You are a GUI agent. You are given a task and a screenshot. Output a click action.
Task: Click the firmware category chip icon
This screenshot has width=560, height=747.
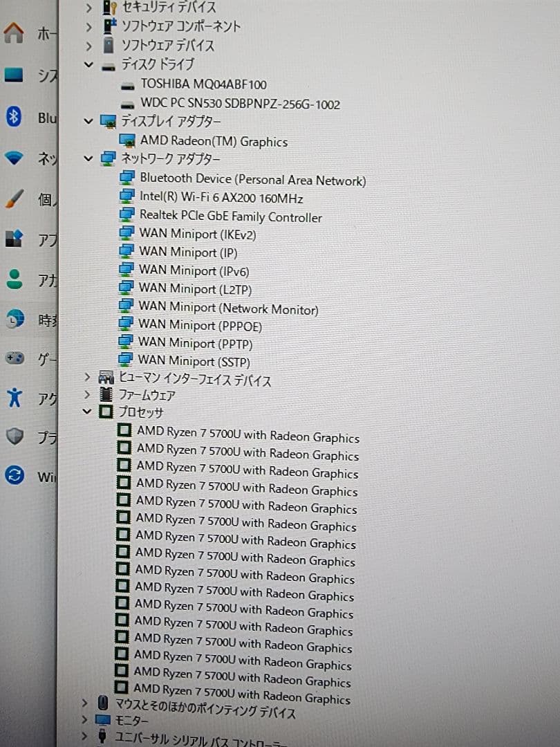pyautogui.click(x=105, y=394)
